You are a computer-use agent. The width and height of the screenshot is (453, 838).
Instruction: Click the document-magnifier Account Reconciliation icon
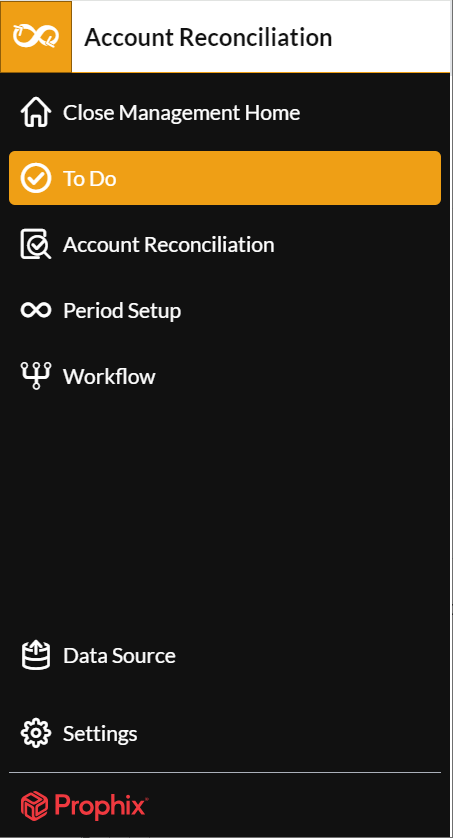click(36, 244)
